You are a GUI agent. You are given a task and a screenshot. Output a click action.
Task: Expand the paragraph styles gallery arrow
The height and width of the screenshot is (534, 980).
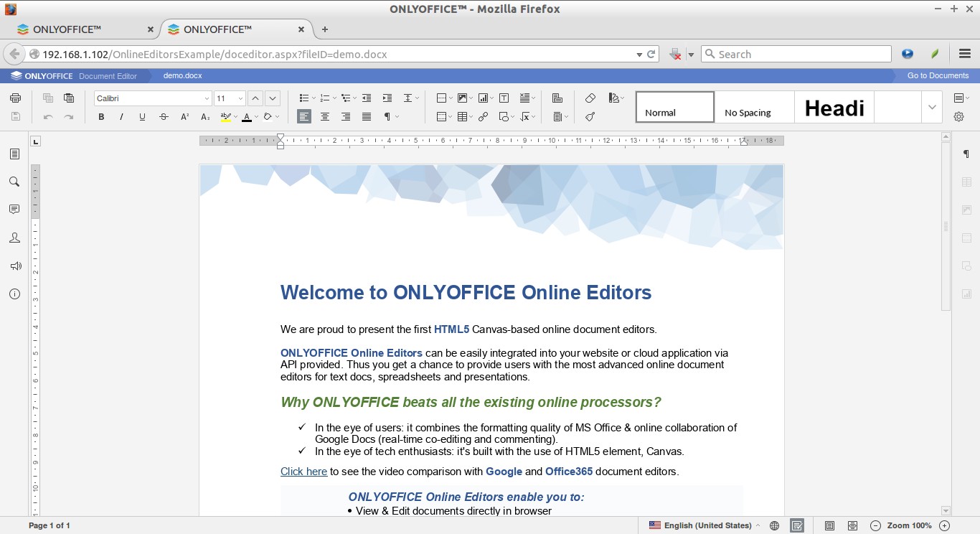[932, 108]
